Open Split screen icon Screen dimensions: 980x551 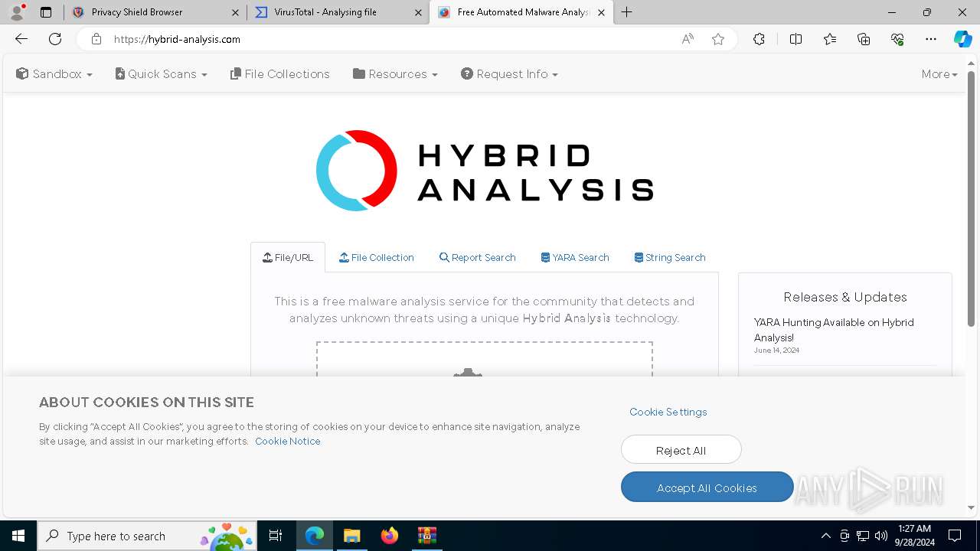pyautogui.click(x=795, y=39)
